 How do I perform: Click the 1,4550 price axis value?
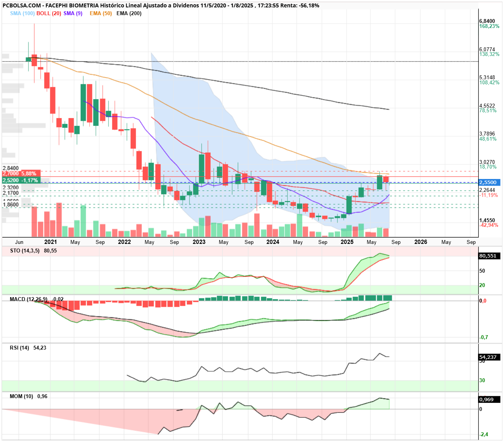click(487, 220)
